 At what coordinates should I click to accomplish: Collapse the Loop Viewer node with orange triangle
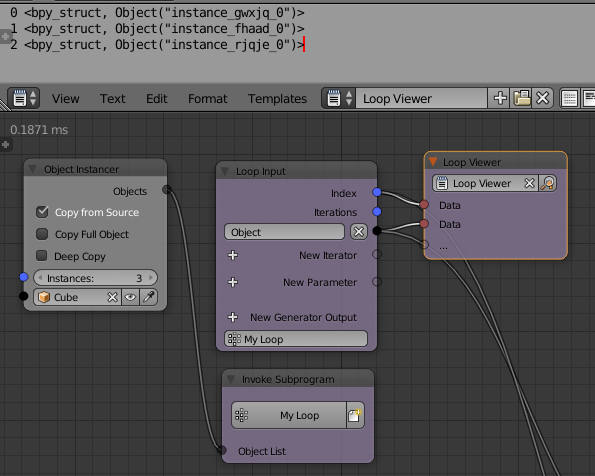(x=433, y=162)
